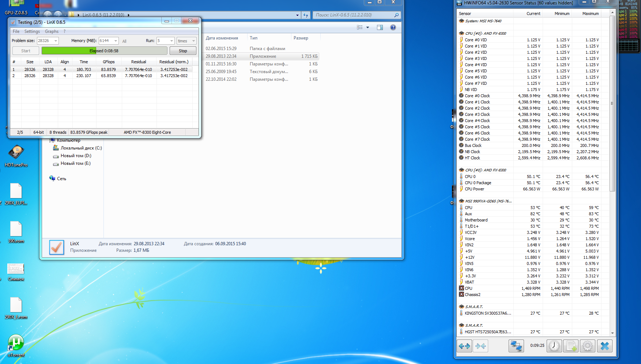
Task: Click the Residual (norm.) column header in LinX
Action: [x=174, y=62]
